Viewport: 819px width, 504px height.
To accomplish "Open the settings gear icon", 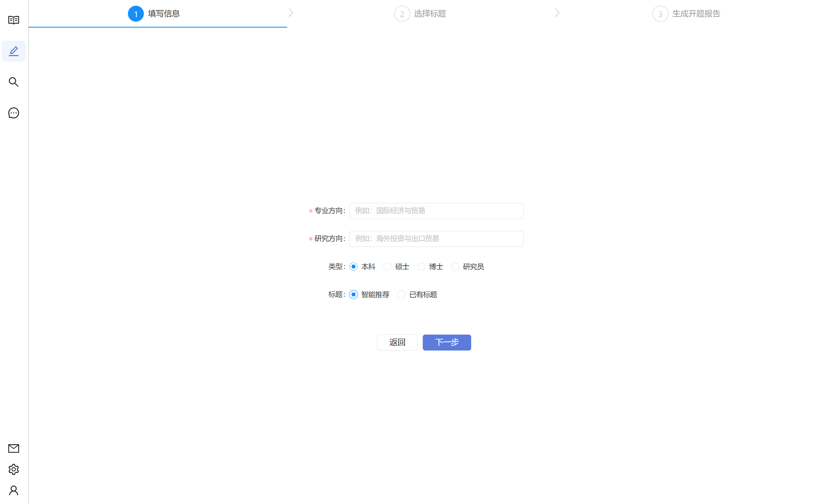I will click(x=14, y=469).
